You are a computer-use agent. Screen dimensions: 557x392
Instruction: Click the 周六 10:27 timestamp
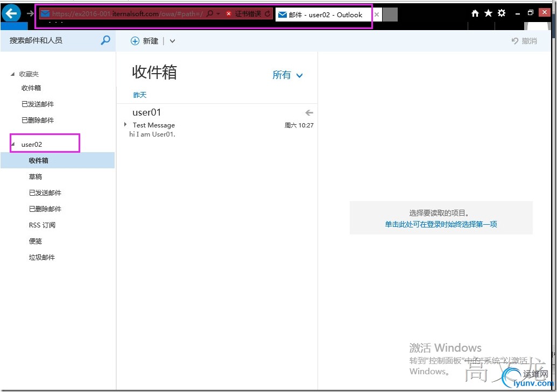[299, 125]
